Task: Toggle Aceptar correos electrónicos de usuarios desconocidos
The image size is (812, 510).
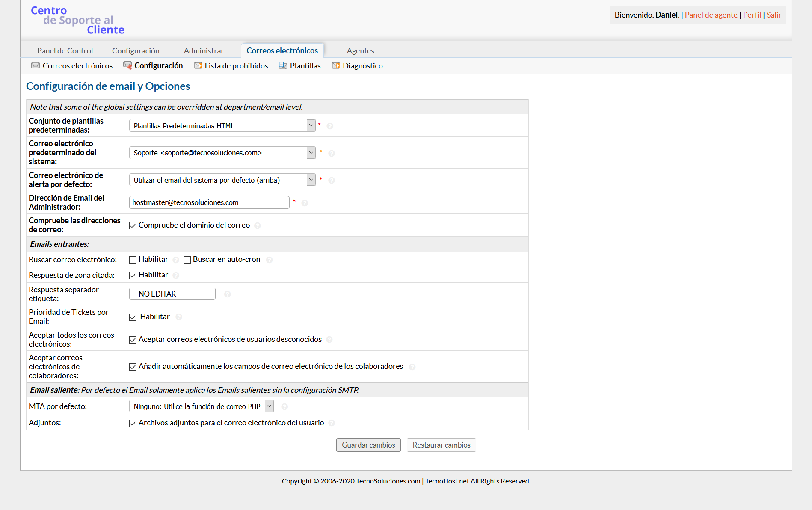Action: coord(133,340)
